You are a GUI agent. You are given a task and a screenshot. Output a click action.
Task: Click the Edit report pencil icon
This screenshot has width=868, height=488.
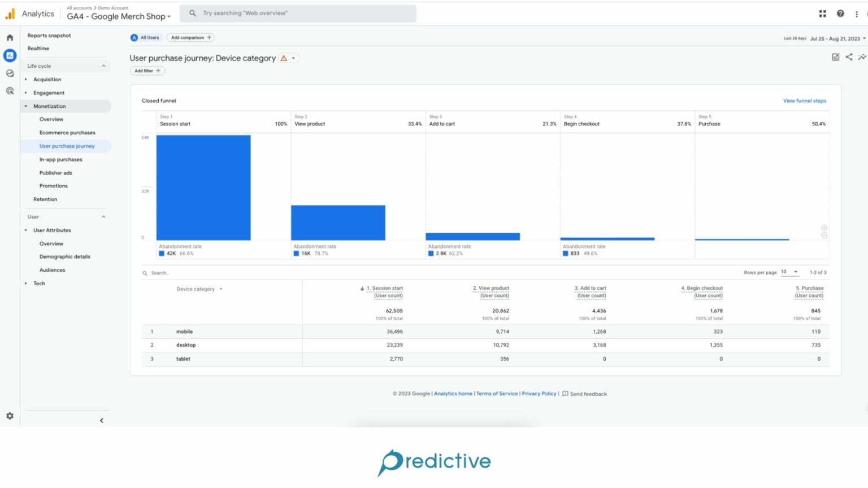coord(835,57)
